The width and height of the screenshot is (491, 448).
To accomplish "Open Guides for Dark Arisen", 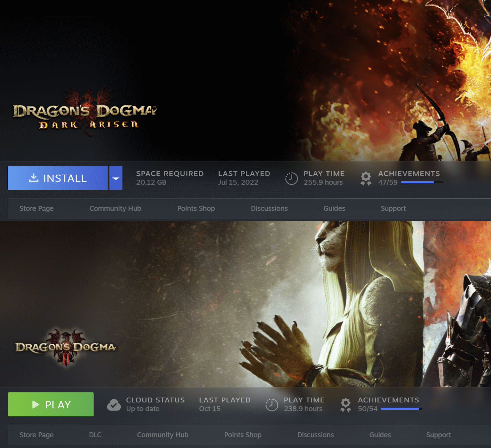I will point(334,208).
